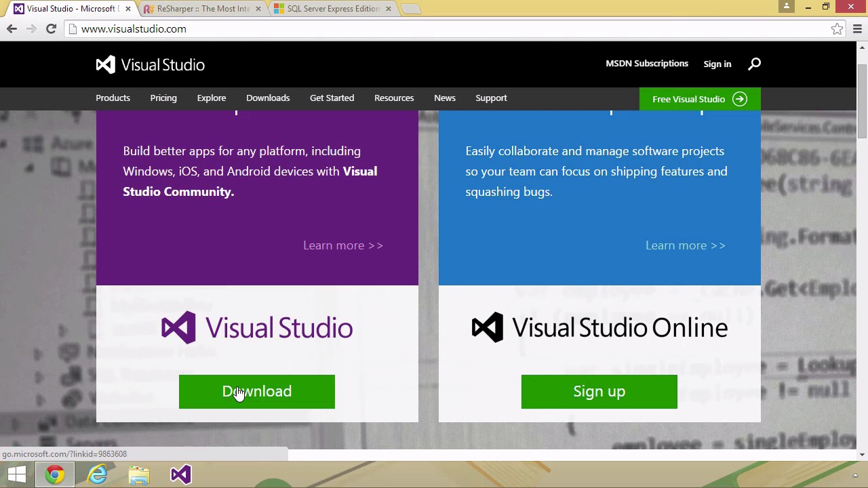The image size is (868, 488).
Task: Close the ReSharper browser tab
Action: coord(258,9)
